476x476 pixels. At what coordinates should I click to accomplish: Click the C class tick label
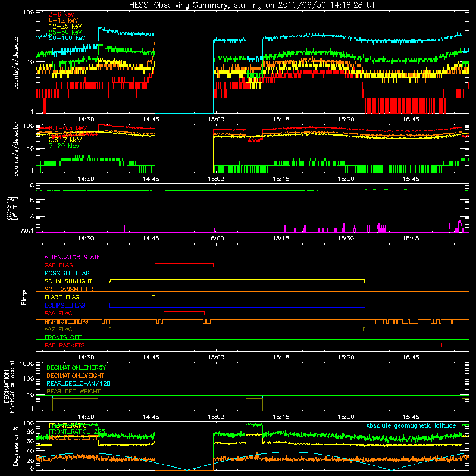32,185
